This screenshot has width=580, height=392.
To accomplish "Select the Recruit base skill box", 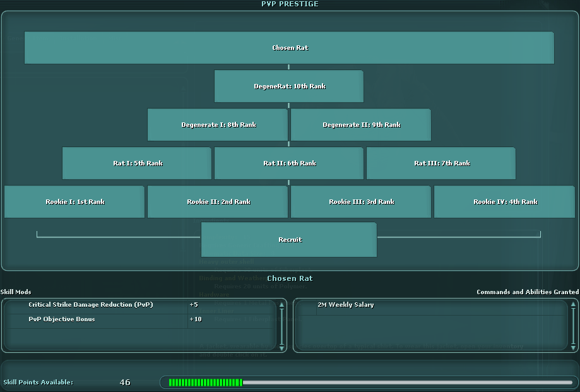I will click(x=289, y=240).
